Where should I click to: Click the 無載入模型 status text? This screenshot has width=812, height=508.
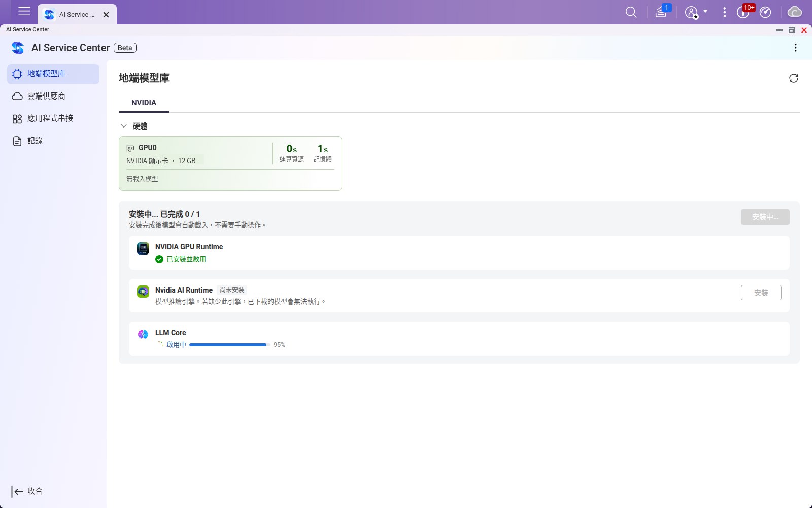click(x=142, y=179)
